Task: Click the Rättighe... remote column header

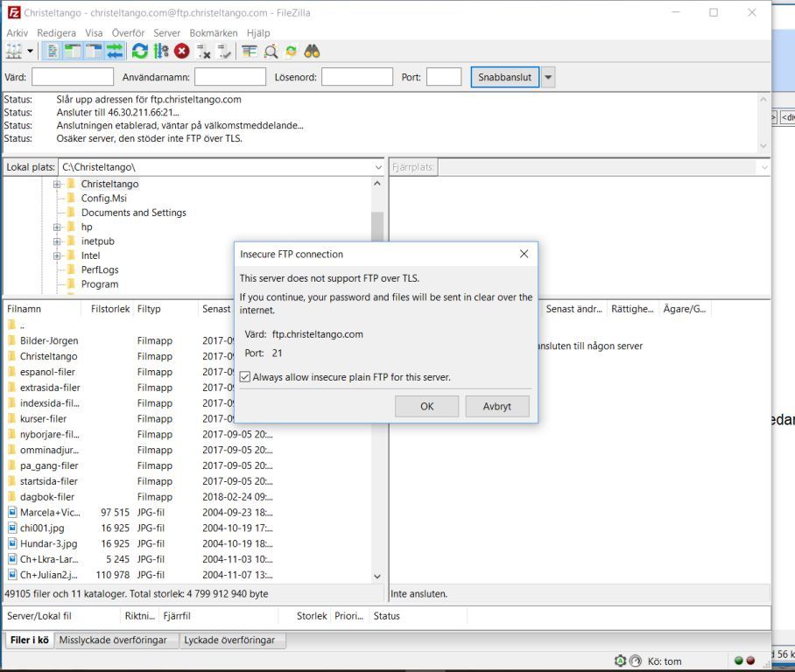Action: tap(632, 309)
